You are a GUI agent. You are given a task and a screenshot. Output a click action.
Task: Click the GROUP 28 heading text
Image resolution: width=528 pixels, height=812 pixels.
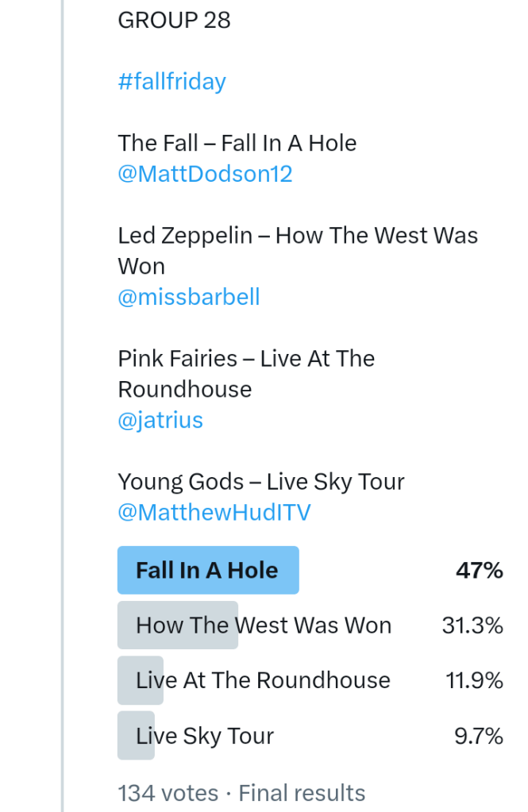174,20
